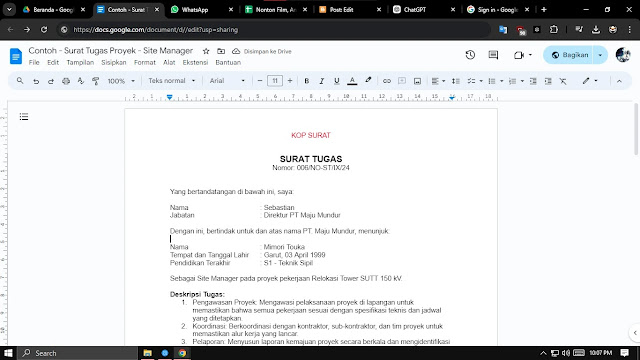Open numbered list dropdown arrow
Screen dimensions: 640x360
(522, 81)
